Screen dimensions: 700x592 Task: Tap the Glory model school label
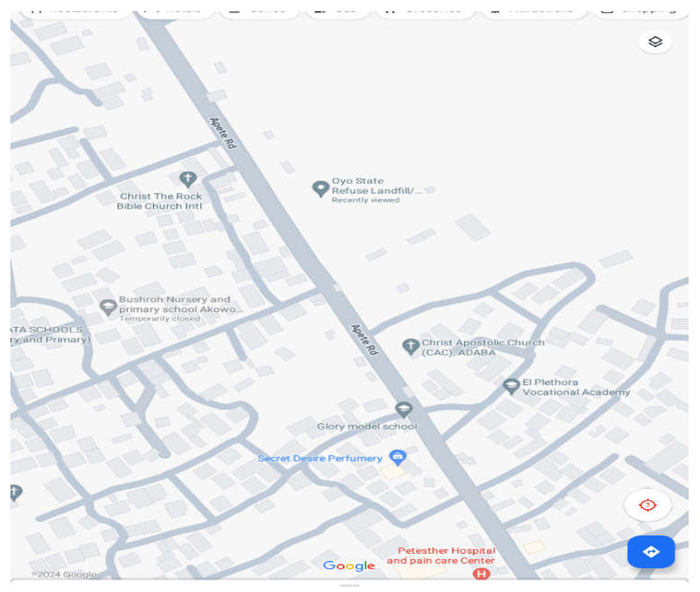tap(367, 427)
